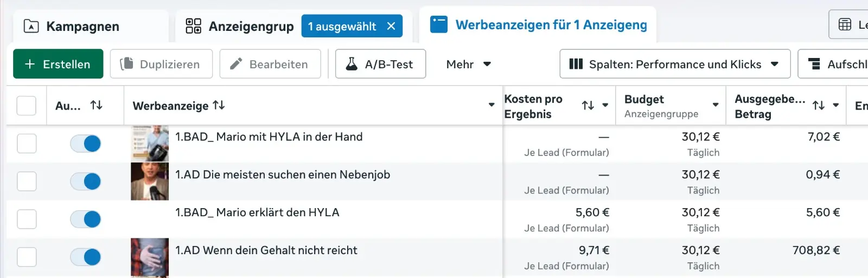Click the table icon button at top right
868x278 pixels.
click(849, 24)
